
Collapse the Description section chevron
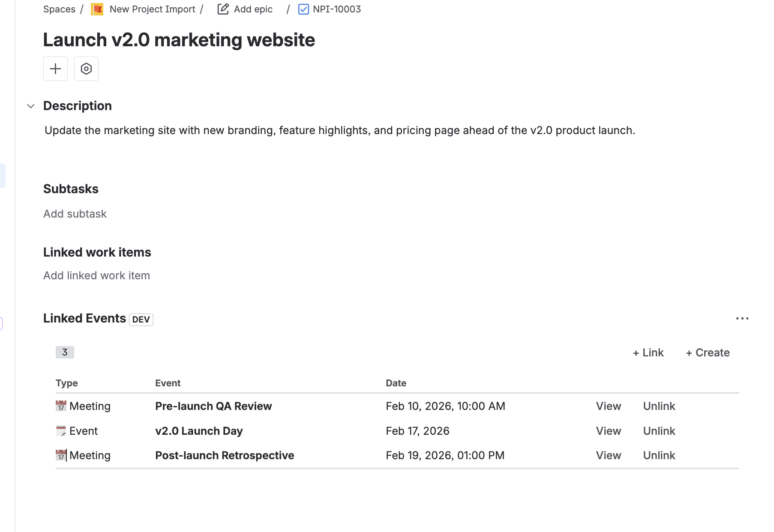point(31,106)
